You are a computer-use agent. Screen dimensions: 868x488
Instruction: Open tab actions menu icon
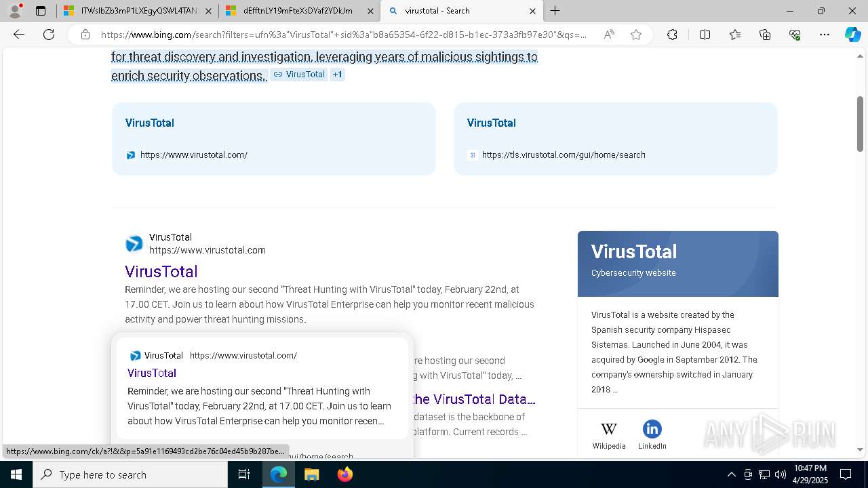click(x=41, y=11)
